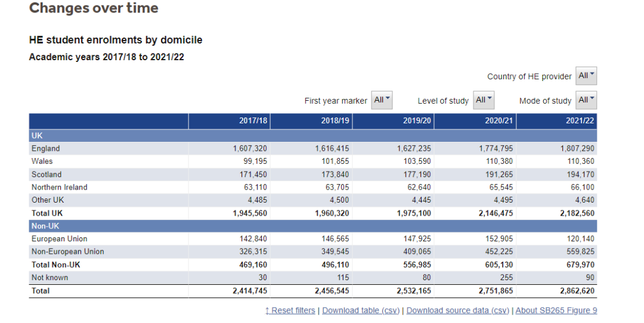Select the Scotland row label
The image size is (644, 323).
[47, 175]
